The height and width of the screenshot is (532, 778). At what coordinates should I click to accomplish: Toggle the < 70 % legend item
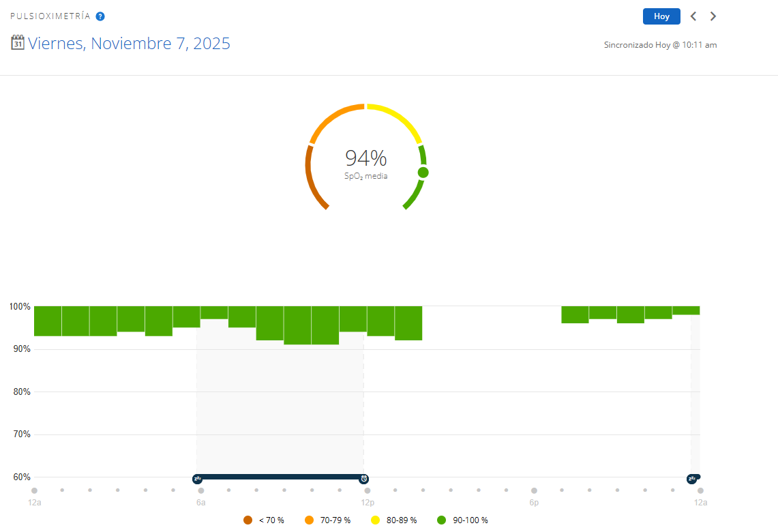coord(264,520)
